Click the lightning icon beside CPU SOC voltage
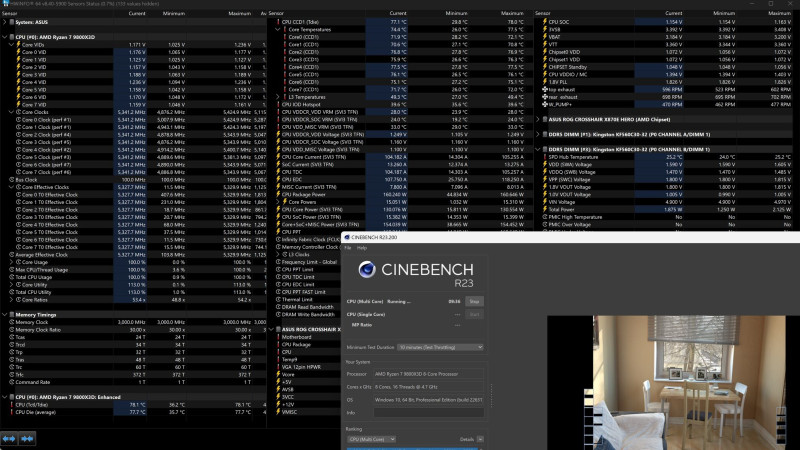The height and width of the screenshot is (450, 800). click(x=545, y=22)
